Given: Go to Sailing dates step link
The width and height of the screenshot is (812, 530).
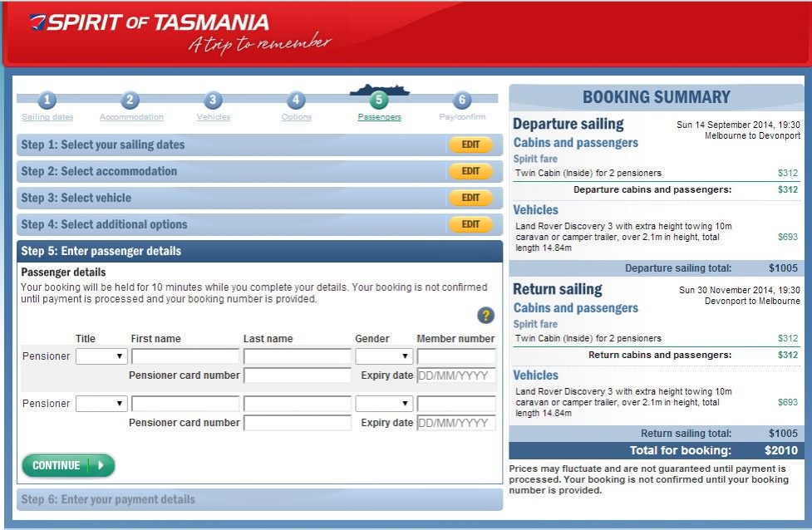Looking at the screenshot, I should [x=47, y=117].
